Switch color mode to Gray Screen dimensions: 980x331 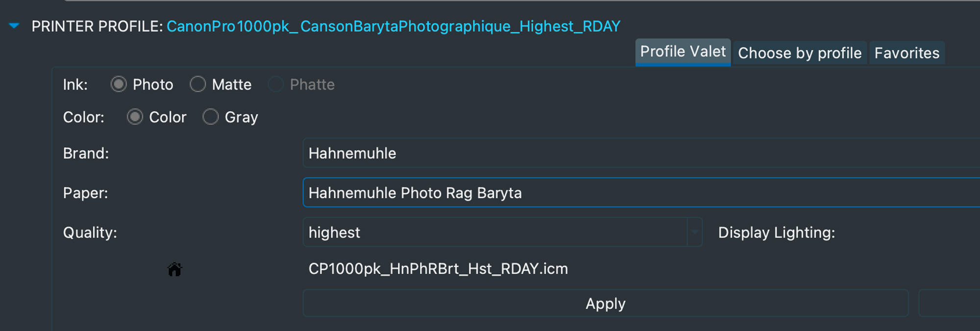click(x=211, y=117)
